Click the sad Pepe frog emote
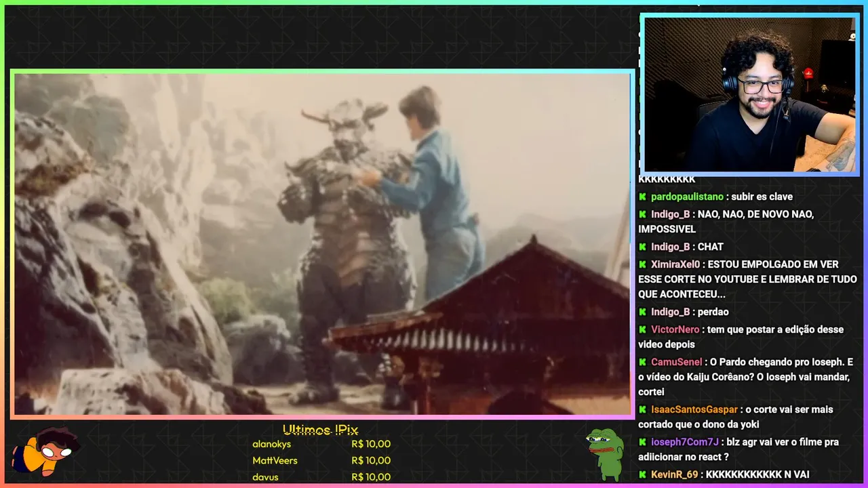The height and width of the screenshot is (488, 868). pyautogui.click(x=606, y=454)
